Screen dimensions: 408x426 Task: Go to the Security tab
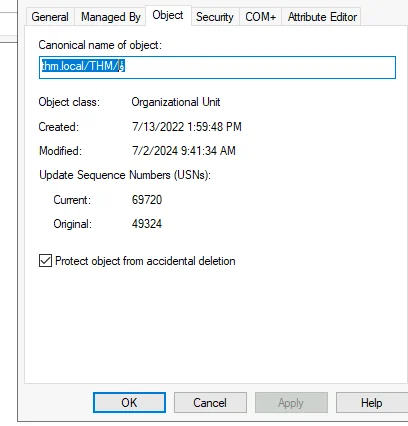point(215,17)
